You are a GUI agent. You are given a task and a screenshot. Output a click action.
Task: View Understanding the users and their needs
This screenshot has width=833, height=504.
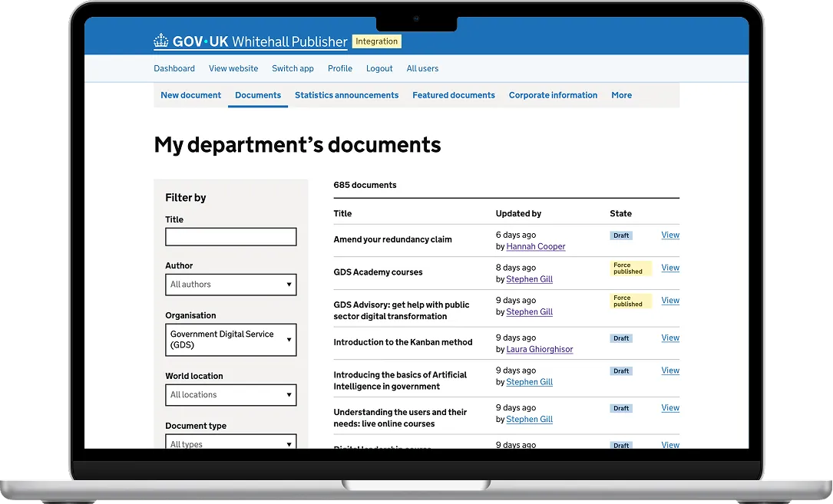click(670, 408)
